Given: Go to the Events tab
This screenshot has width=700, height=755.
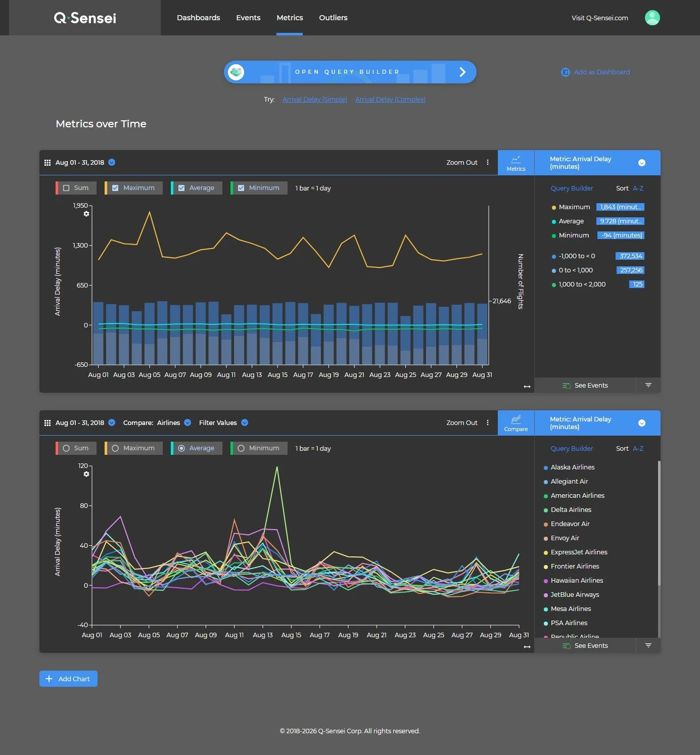Looking at the screenshot, I should (248, 18).
